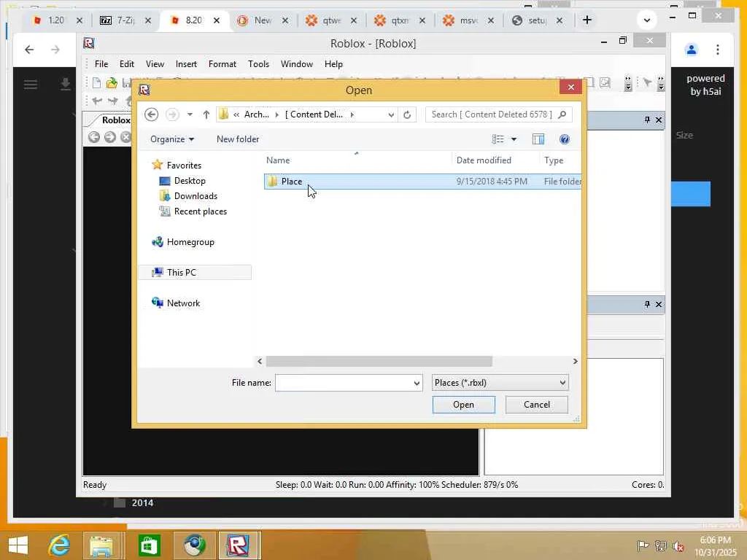Open the Help menu in Roblox

click(x=333, y=64)
